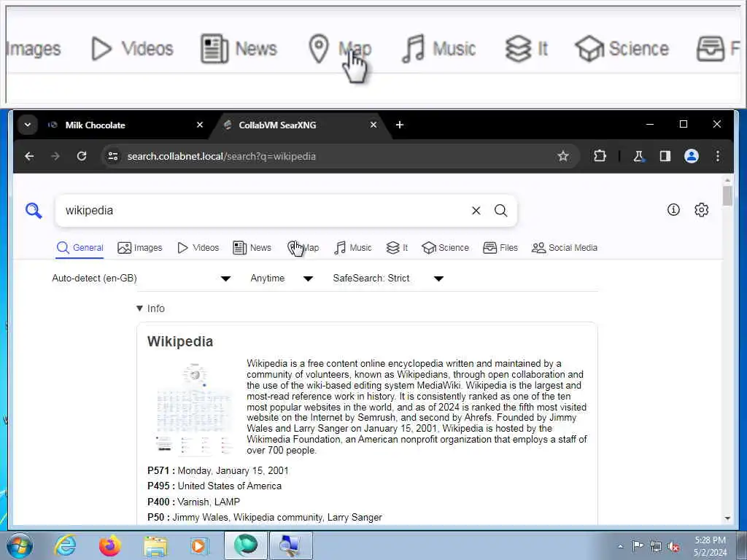Switch to the Images search category
The width and height of the screenshot is (747, 560).
point(139,248)
